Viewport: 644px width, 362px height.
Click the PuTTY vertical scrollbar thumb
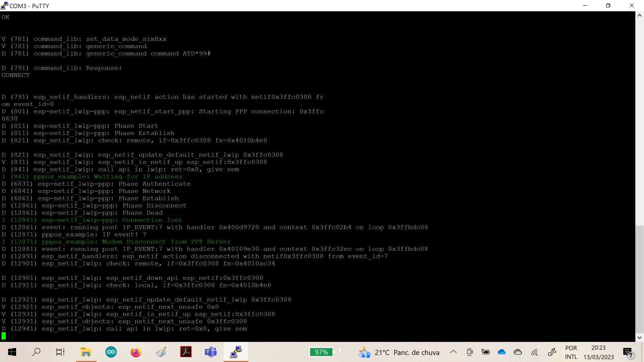[x=640, y=278]
